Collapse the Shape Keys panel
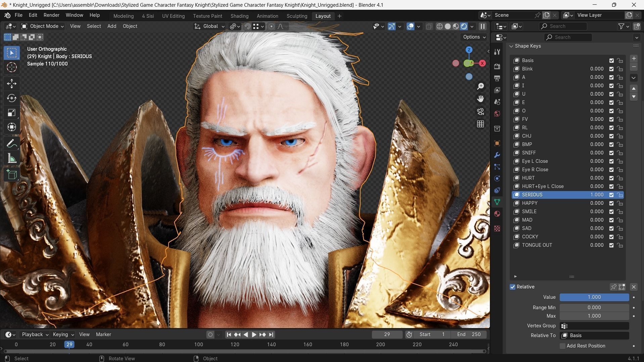This screenshot has width=644, height=362. click(511, 46)
